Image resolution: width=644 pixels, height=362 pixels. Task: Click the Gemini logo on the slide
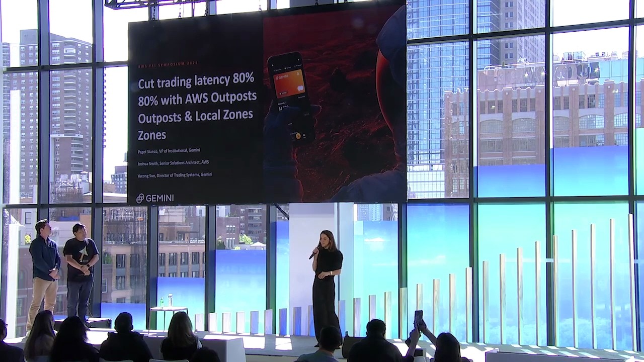click(x=155, y=198)
